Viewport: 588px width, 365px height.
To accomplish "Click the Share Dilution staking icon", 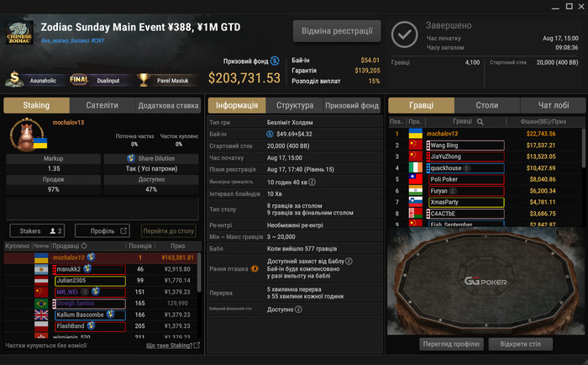I will point(131,158).
